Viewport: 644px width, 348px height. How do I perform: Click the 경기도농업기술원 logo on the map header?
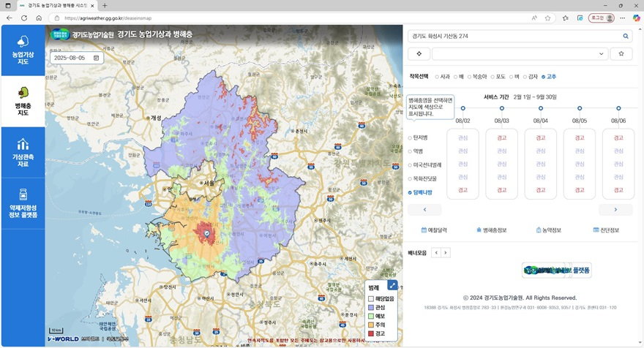(x=82, y=34)
